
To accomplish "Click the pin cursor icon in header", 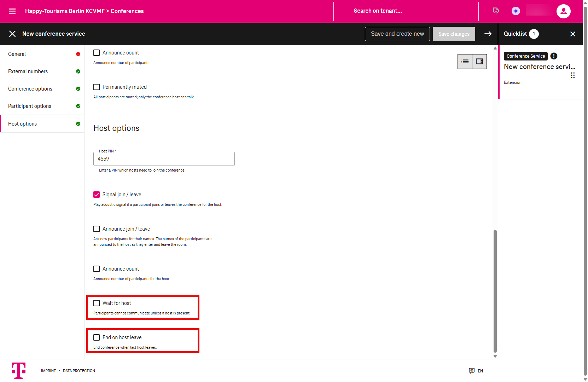I will [496, 11].
